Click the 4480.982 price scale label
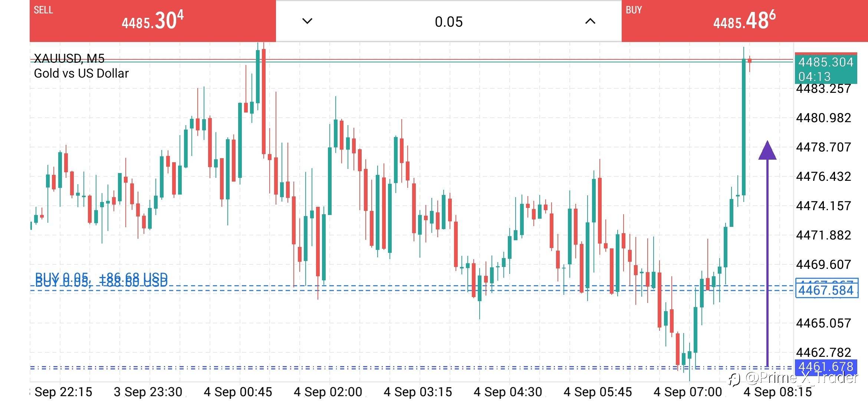868x401 pixels. point(823,118)
